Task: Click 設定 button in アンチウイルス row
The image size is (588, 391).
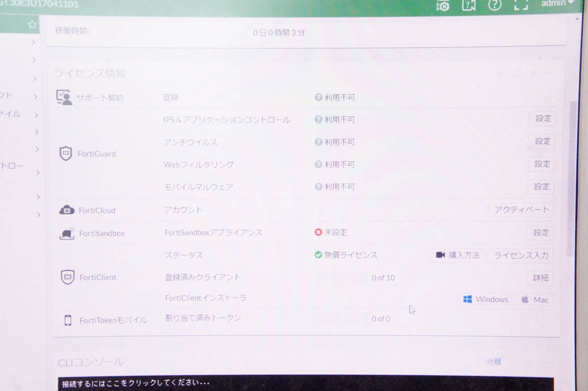Action: point(542,141)
